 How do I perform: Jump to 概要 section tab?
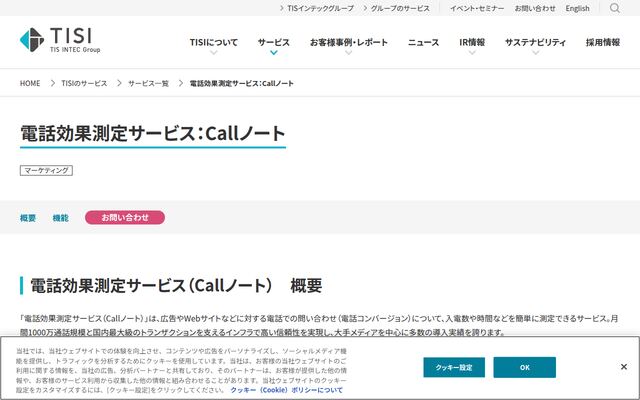[x=28, y=218]
